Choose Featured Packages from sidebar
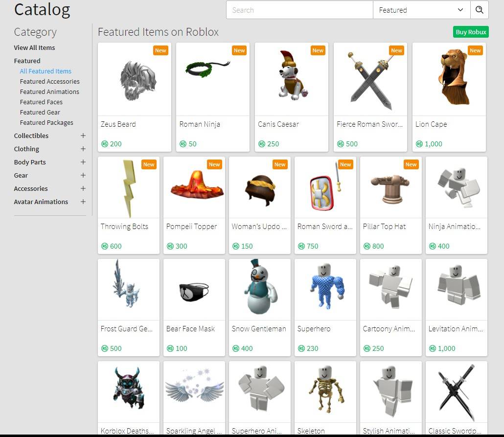 [x=46, y=122]
